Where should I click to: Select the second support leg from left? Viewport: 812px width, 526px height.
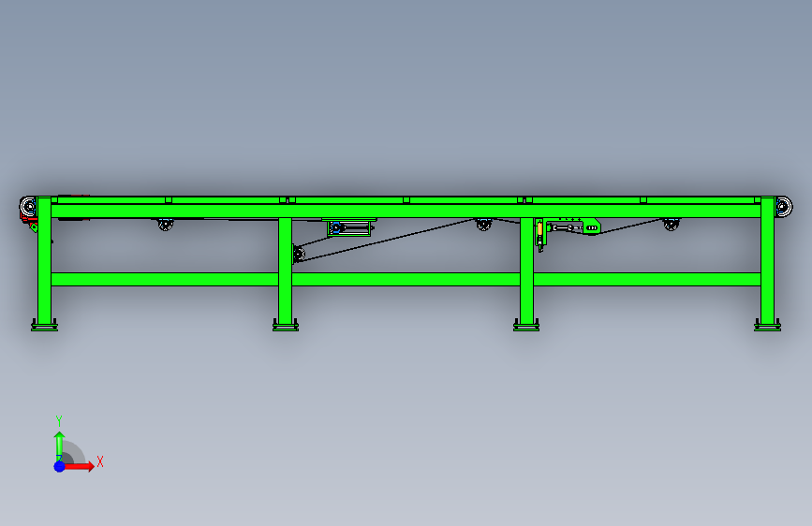[x=285, y=270]
